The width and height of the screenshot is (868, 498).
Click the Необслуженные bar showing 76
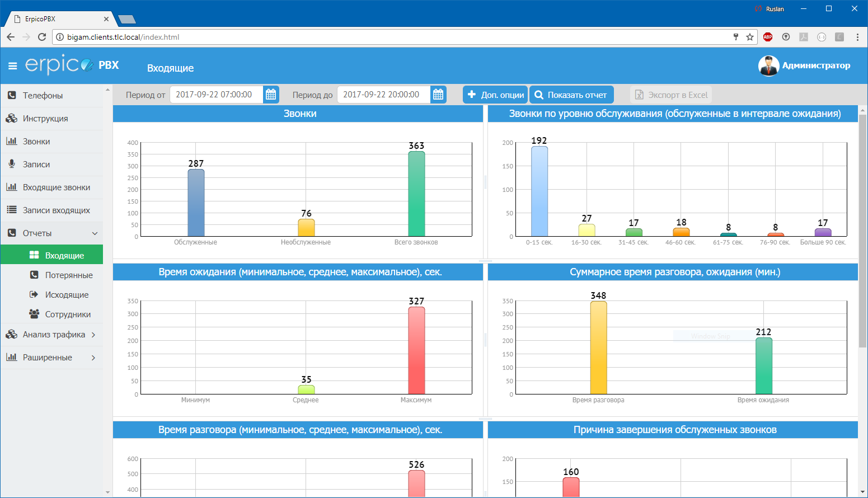click(306, 227)
